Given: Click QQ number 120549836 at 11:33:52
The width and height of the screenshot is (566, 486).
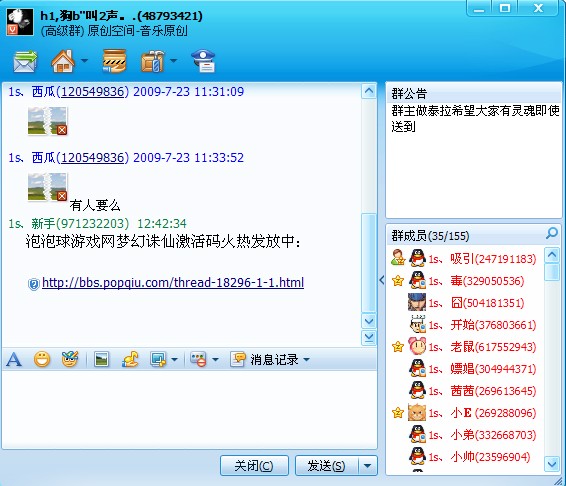Looking at the screenshot, I should (92, 158).
